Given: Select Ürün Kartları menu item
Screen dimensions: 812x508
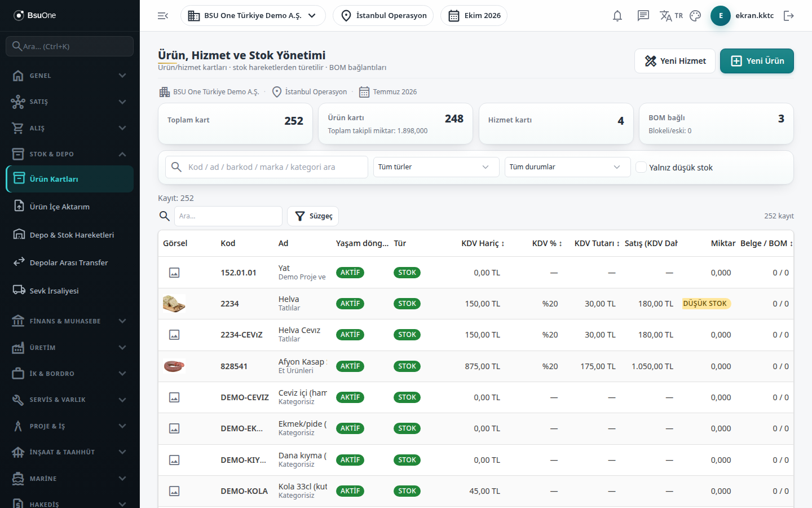Looking at the screenshot, I should coord(69,179).
